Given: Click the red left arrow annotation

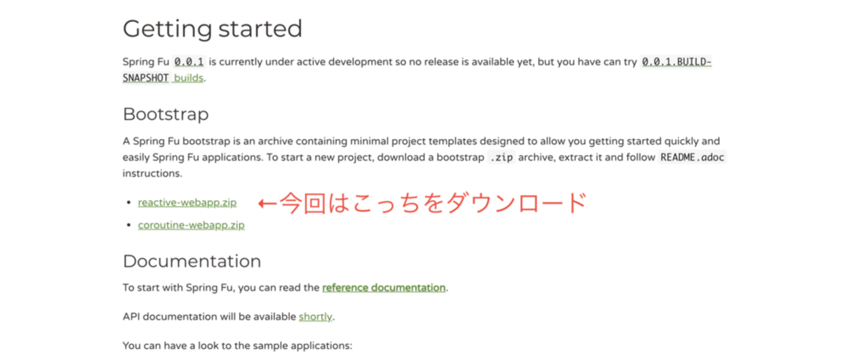Looking at the screenshot, I should pos(266,203).
